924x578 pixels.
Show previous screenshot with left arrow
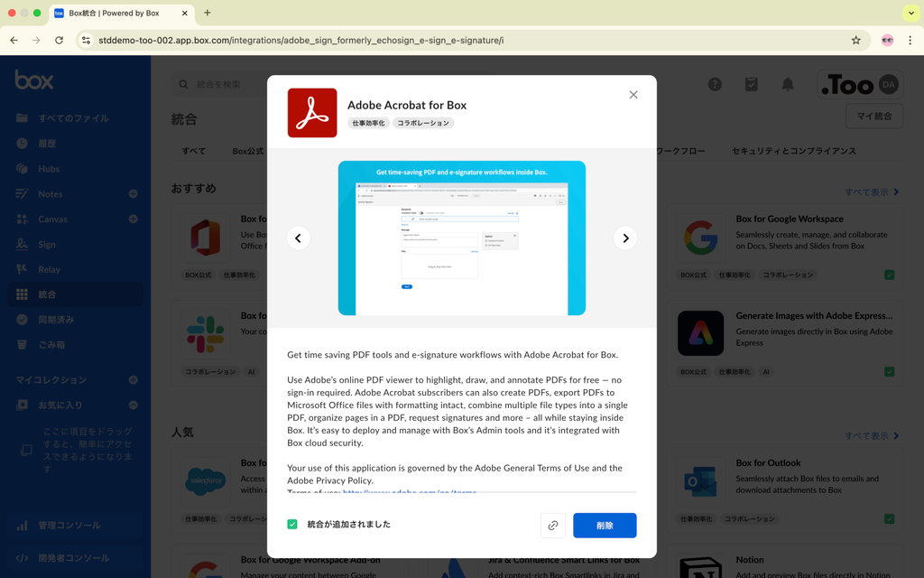(x=299, y=238)
